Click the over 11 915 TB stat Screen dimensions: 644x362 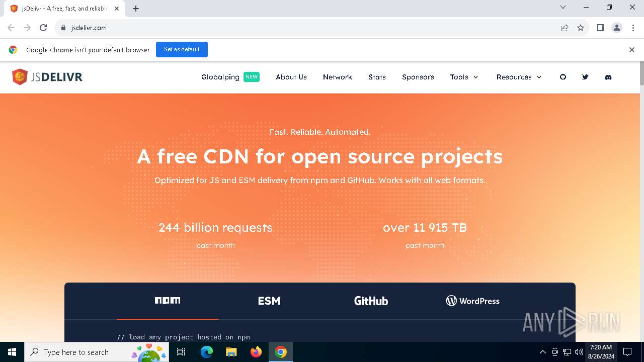pyautogui.click(x=425, y=228)
